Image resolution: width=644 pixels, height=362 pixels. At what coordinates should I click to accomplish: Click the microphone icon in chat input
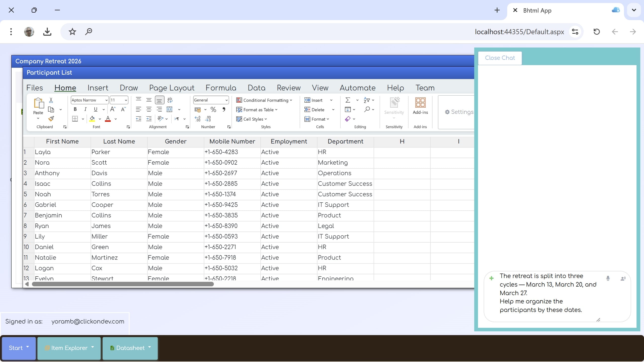[x=608, y=278]
